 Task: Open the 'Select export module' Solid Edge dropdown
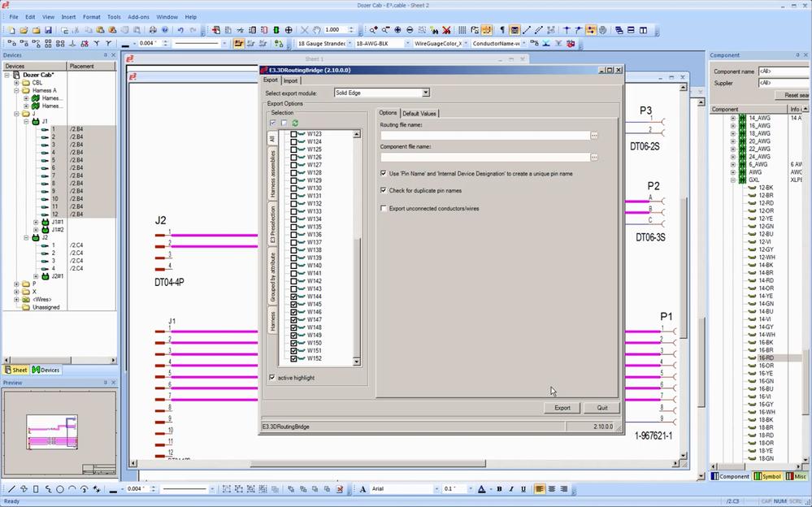click(426, 93)
